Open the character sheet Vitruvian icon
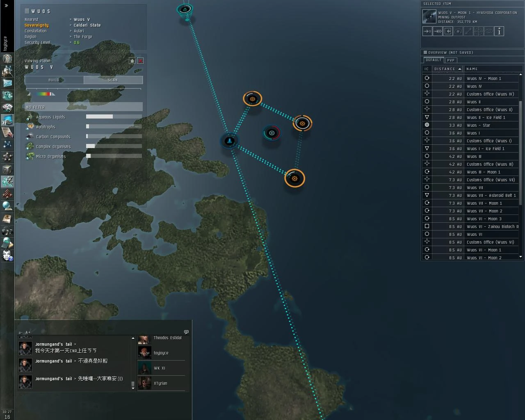 (7, 59)
